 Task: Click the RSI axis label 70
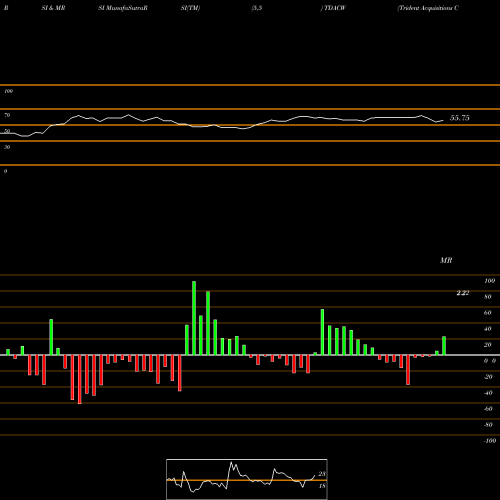coord(7,115)
